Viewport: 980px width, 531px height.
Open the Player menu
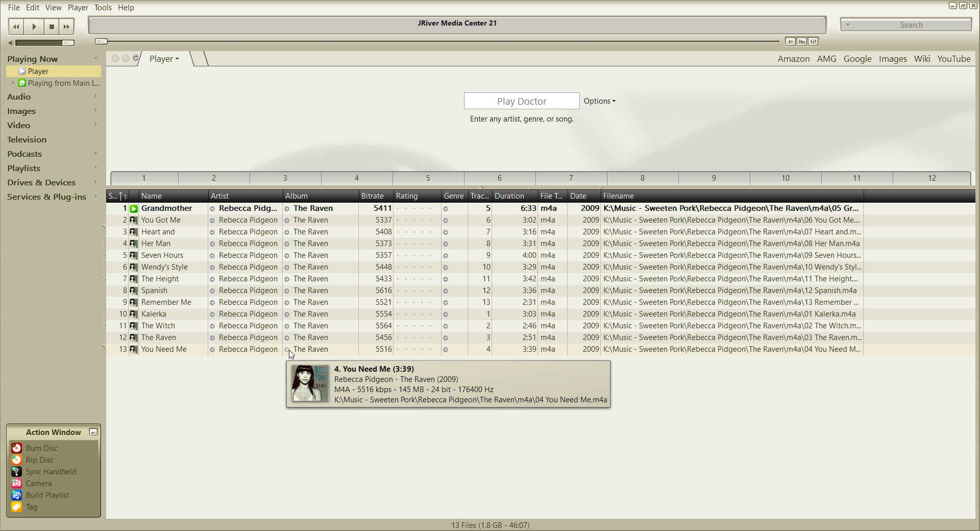point(78,7)
